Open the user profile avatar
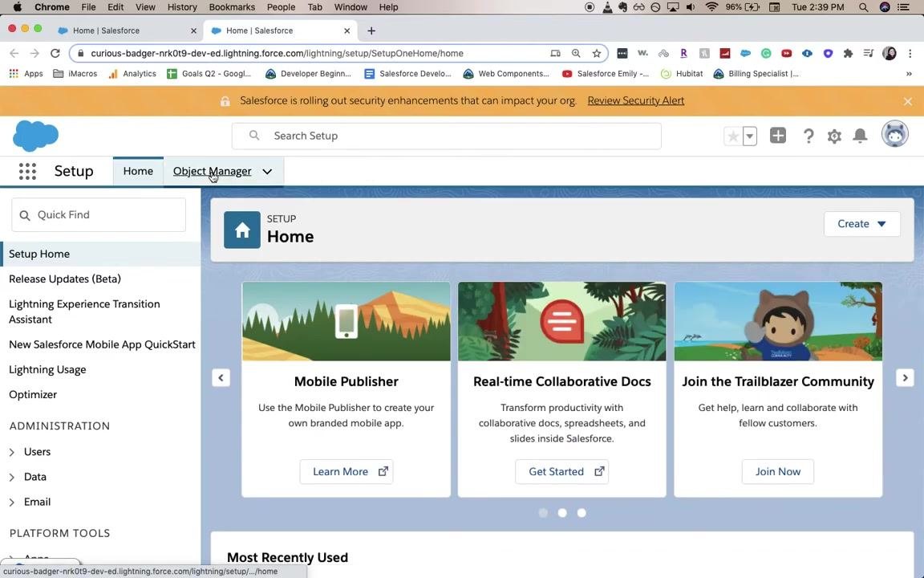This screenshot has width=924, height=578. [894, 135]
